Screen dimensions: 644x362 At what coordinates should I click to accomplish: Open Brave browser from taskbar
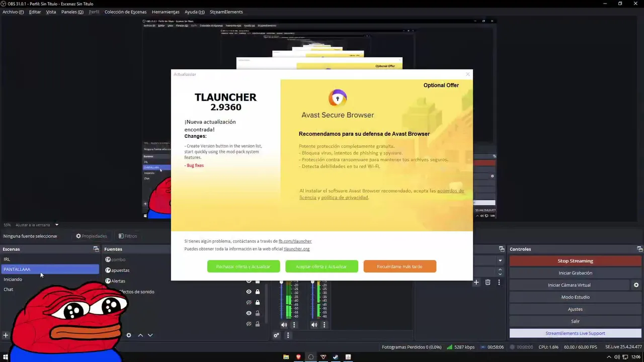click(298, 357)
